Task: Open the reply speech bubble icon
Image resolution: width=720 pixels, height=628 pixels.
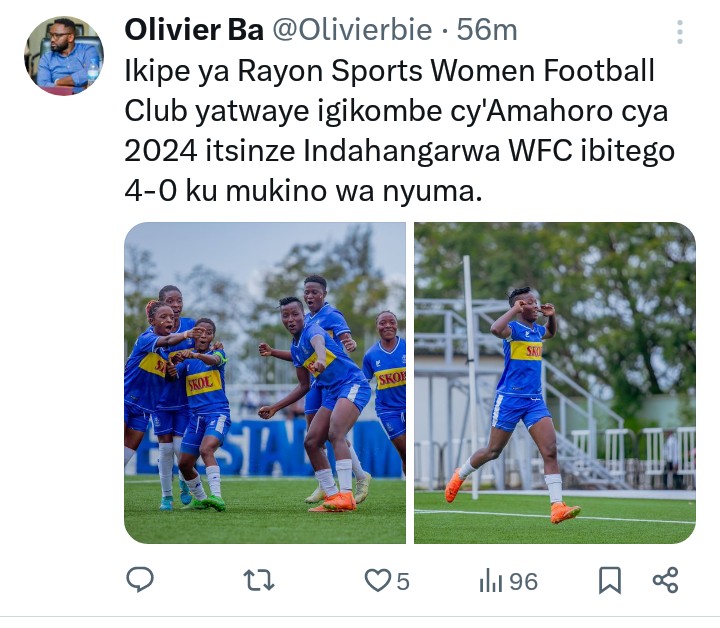Action: (140, 580)
